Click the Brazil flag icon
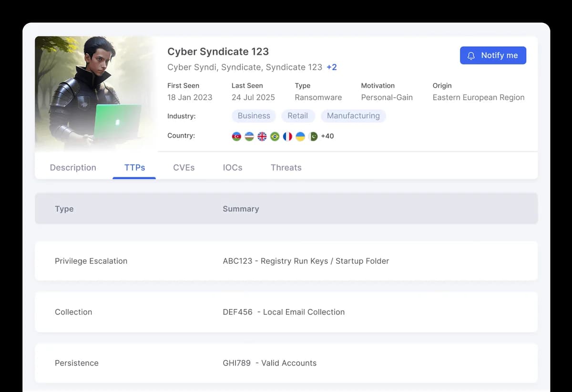This screenshot has width=572, height=392. click(x=275, y=136)
